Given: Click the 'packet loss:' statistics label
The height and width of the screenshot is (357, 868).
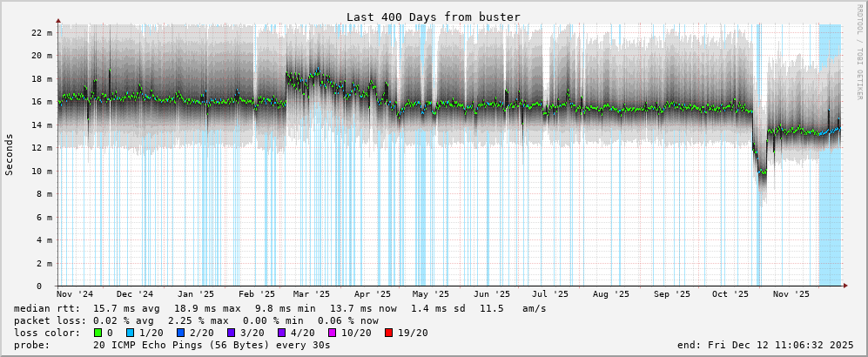Looking at the screenshot, I should tap(50, 320).
